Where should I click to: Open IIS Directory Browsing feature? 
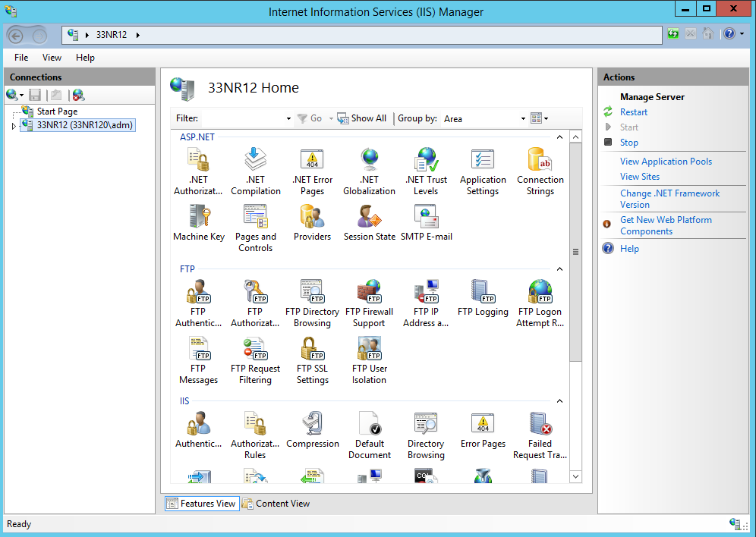point(427,435)
